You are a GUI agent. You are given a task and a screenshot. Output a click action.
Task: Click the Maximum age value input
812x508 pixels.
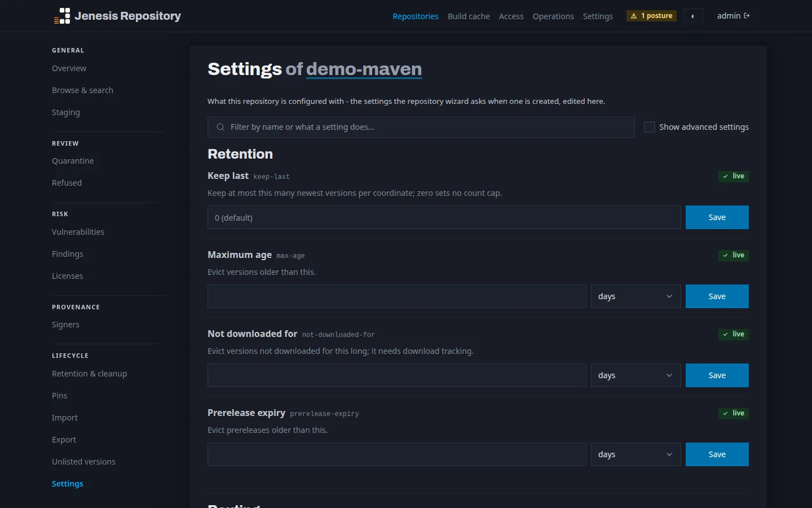pos(397,296)
